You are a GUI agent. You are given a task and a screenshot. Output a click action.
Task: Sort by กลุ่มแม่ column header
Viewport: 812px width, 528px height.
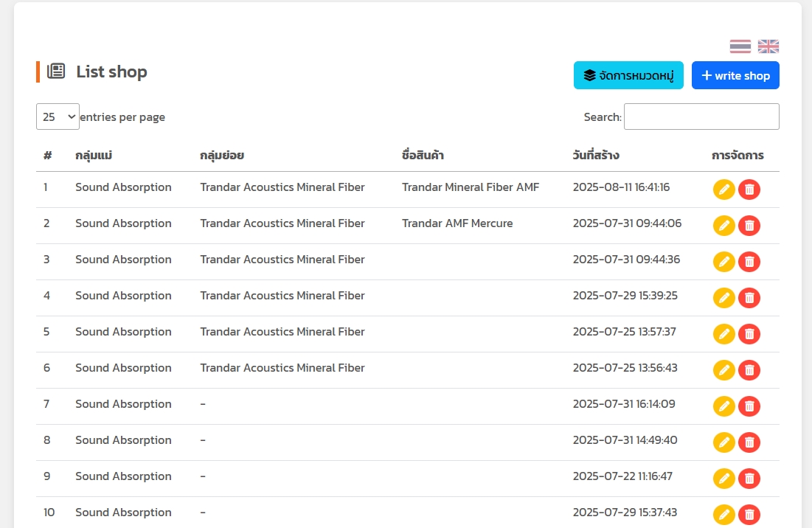coord(94,156)
